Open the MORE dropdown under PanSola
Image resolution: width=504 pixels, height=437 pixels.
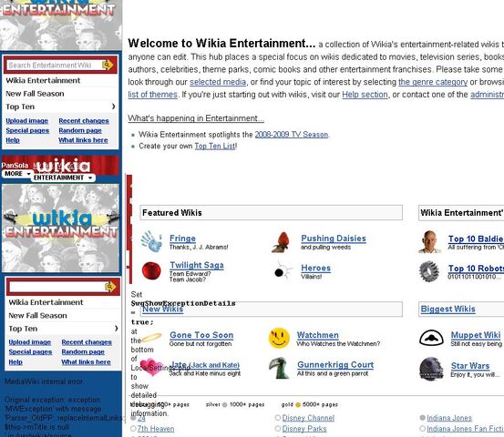17,174
